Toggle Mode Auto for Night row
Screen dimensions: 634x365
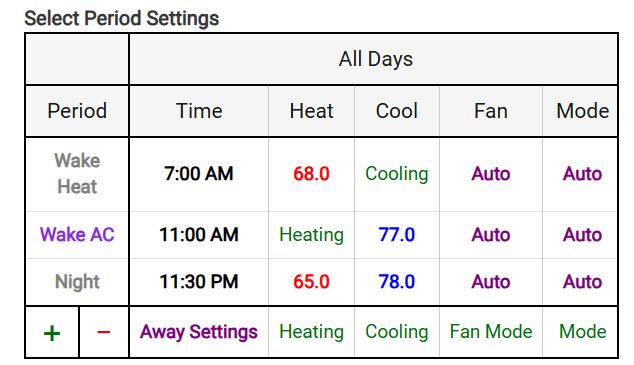pos(583,282)
